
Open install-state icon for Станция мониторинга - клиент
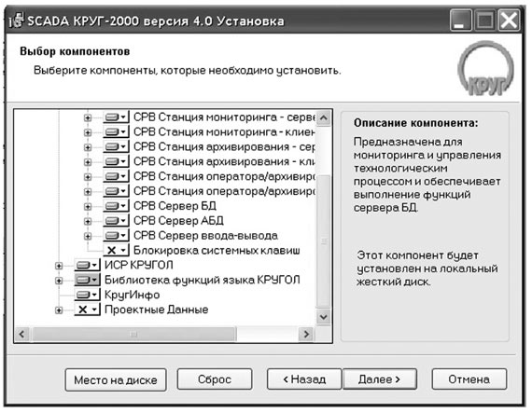pyautogui.click(x=116, y=131)
